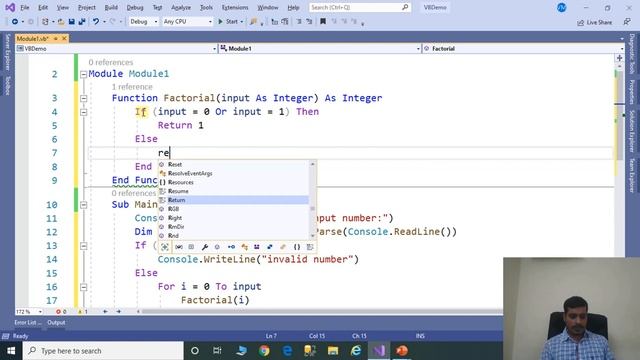Select Return in the IntelliSense list
Image resolution: width=640 pixels, height=360 pixels.
click(233, 200)
